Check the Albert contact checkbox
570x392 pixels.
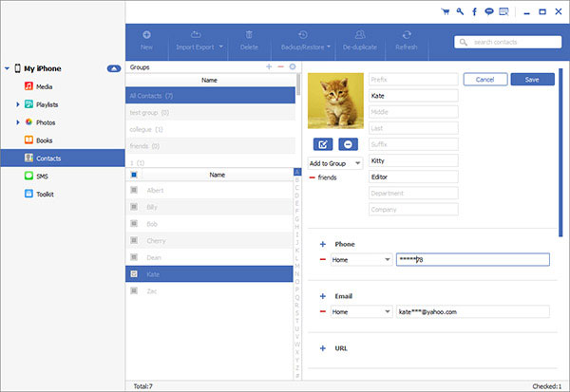pyautogui.click(x=134, y=190)
